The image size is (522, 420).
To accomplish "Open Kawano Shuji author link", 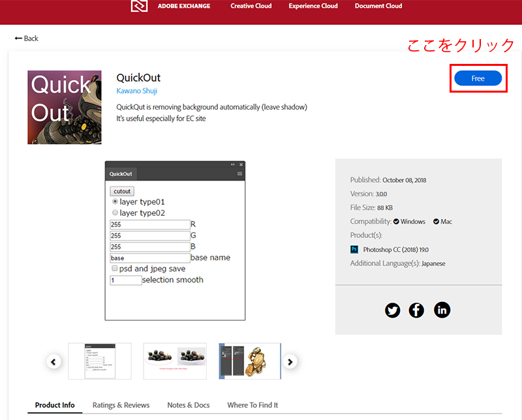I will tap(137, 91).
